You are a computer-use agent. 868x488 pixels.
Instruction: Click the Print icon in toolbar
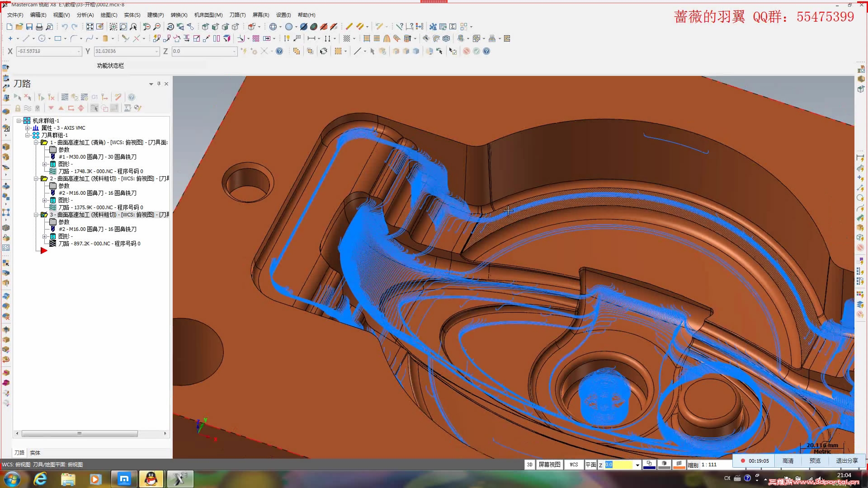pos(39,27)
